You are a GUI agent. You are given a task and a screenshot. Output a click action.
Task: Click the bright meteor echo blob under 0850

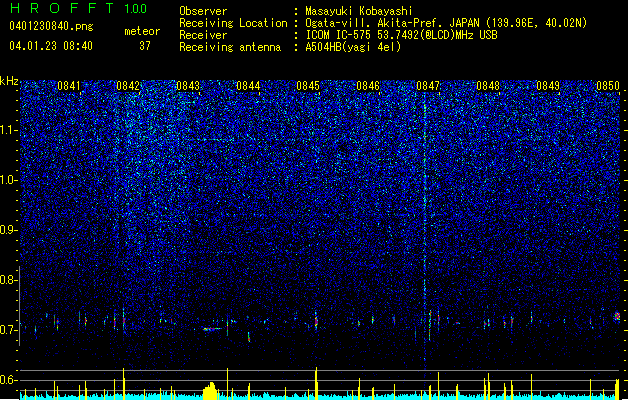pos(617,317)
